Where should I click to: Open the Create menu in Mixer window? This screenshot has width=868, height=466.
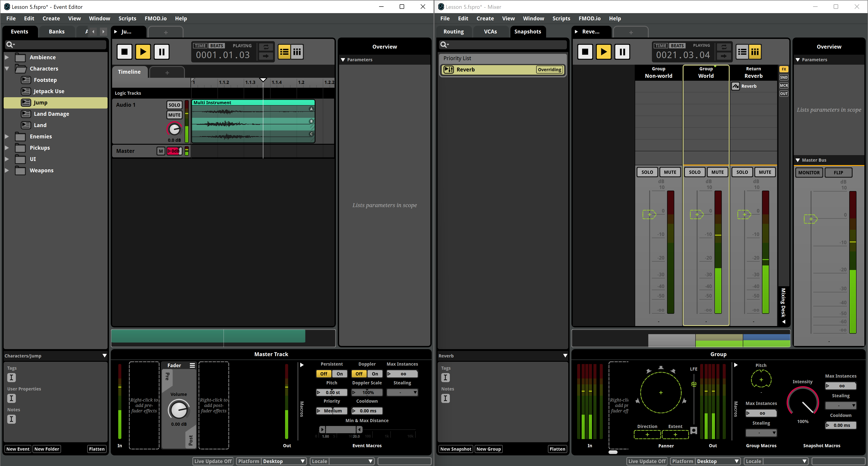click(485, 19)
